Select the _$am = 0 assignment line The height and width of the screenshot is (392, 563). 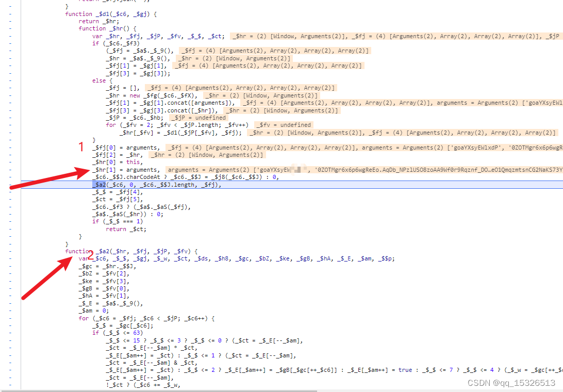pyautogui.click(x=92, y=311)
